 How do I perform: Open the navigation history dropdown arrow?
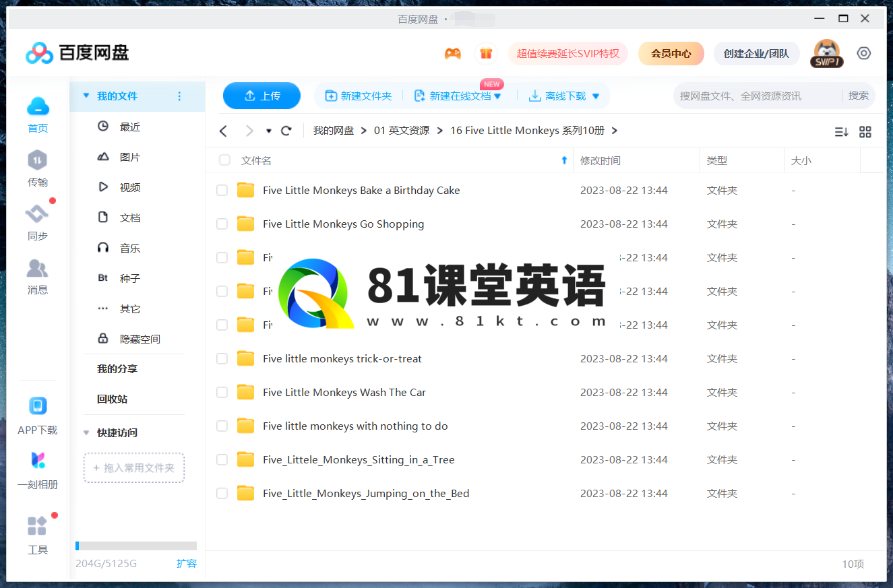coord(269,131)
